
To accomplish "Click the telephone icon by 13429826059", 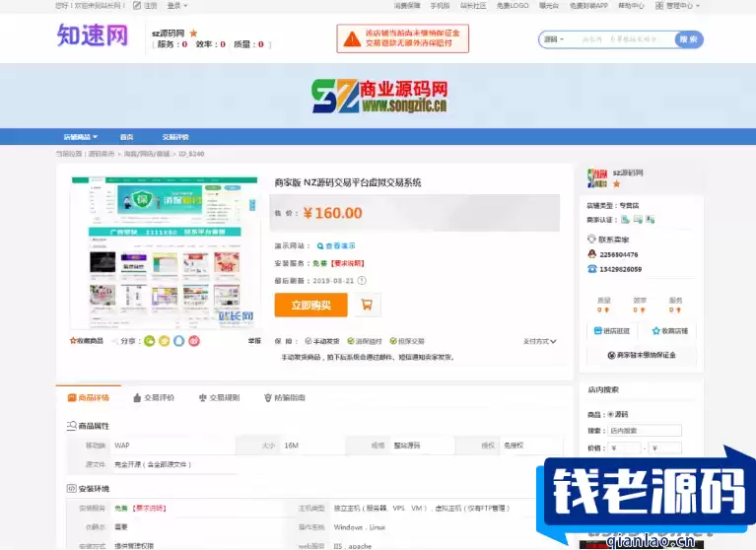I will coord(592,269).
